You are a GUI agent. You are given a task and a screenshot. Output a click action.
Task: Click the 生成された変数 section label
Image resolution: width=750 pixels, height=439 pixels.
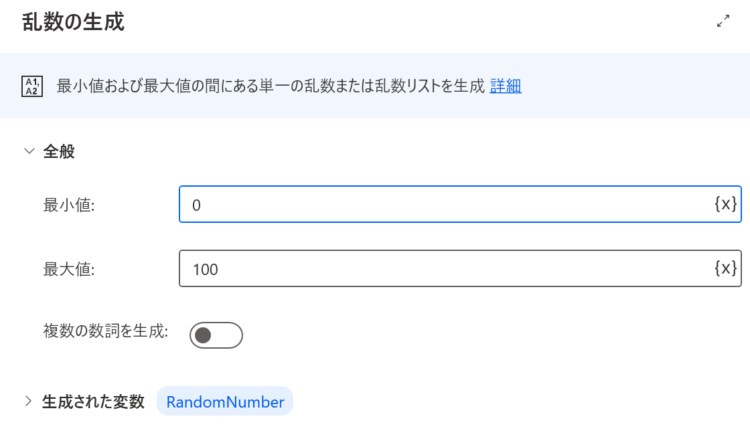tap(93, 402)
